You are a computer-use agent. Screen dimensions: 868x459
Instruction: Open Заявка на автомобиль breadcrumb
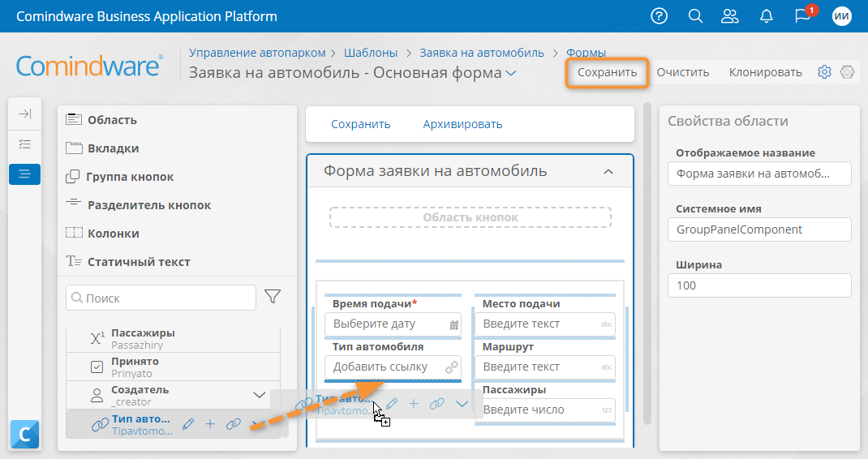tap(482, 53)
